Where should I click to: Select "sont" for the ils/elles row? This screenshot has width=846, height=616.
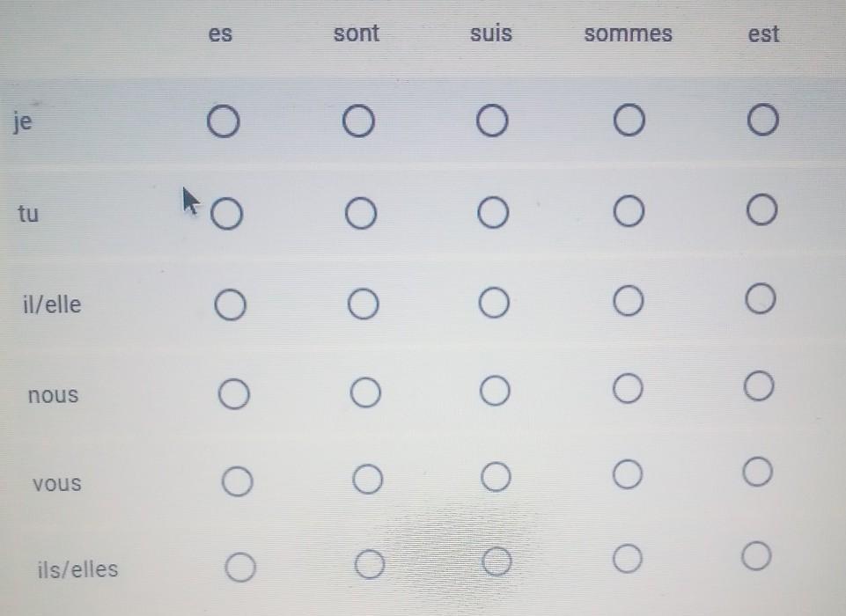370,564
